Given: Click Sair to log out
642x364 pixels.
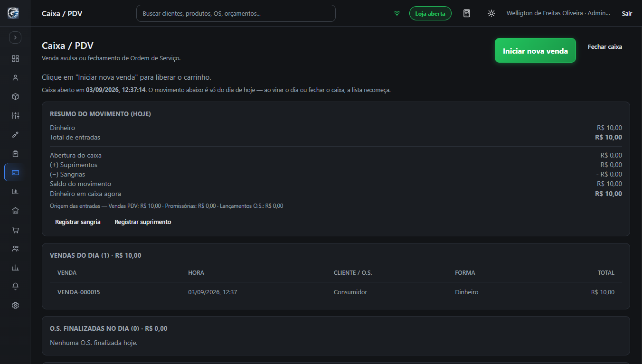Looking at the screenshot, I should [x=627, y=13].
